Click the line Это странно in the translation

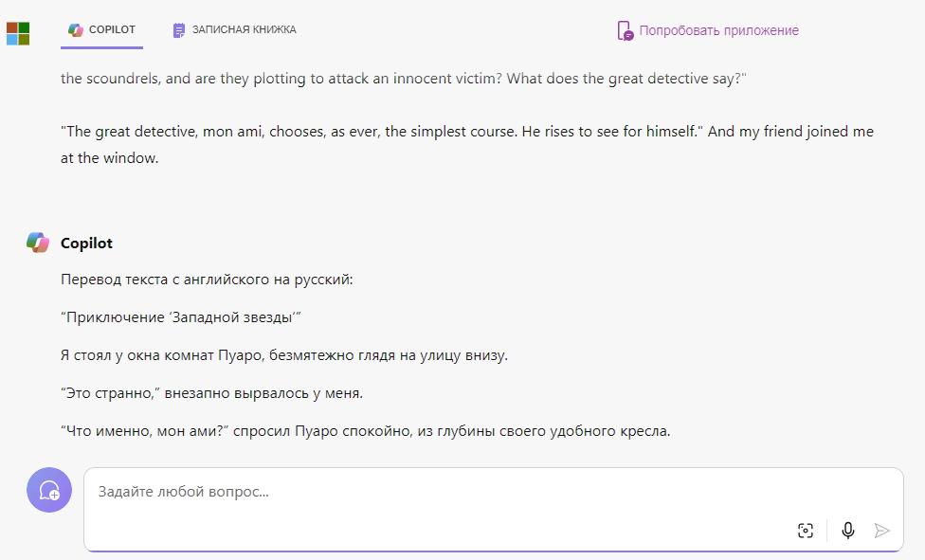[211, 393]
